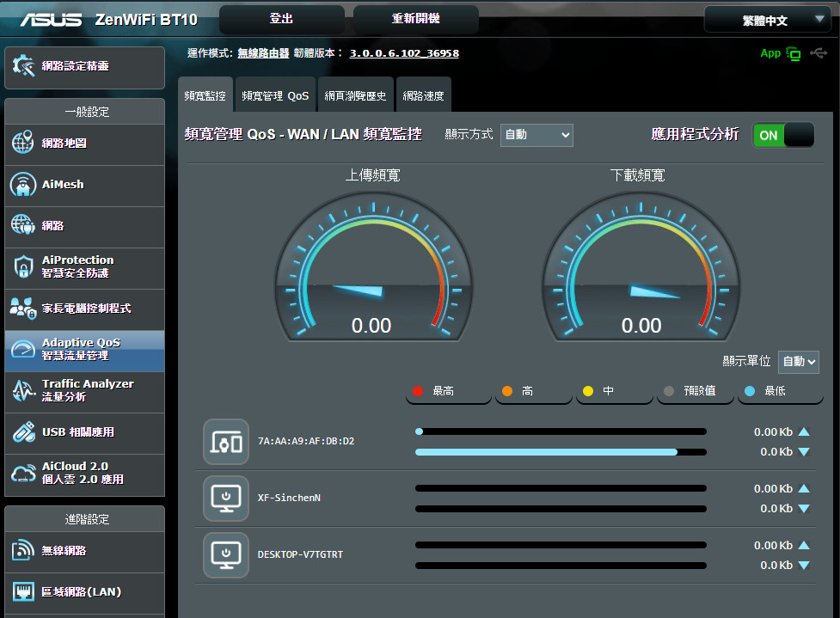This screenshot has width=840, height=618.
Task: Click device name DESKTOP-V7TGTRT
Action: click(x=300, y=554)
